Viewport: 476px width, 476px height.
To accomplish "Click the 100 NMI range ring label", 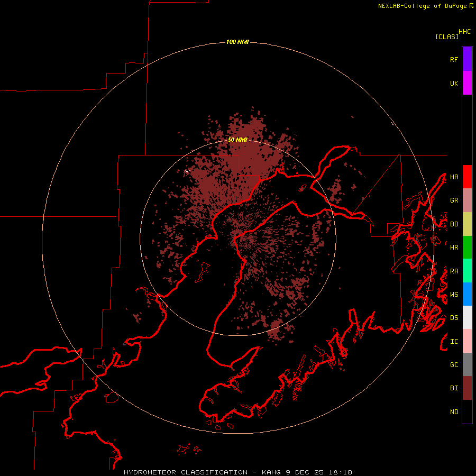I will click(237, 42).
